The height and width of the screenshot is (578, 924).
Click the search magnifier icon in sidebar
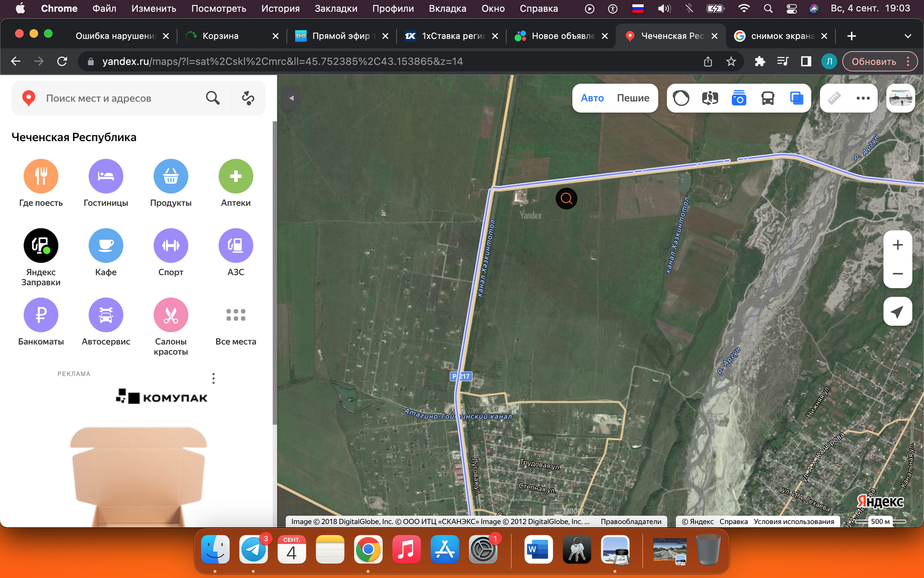[213, 98]
